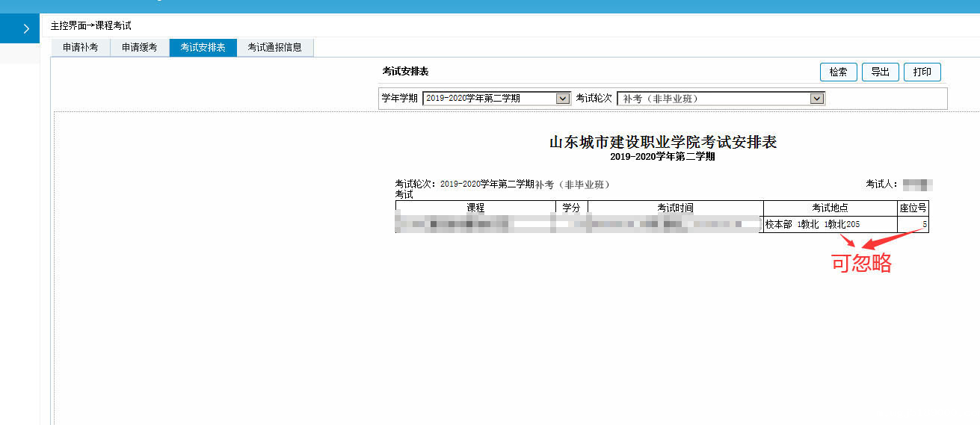Expand the left sidebar with chevron arrow
Screen dimensions: 980x425
click(x=25, y=29)
